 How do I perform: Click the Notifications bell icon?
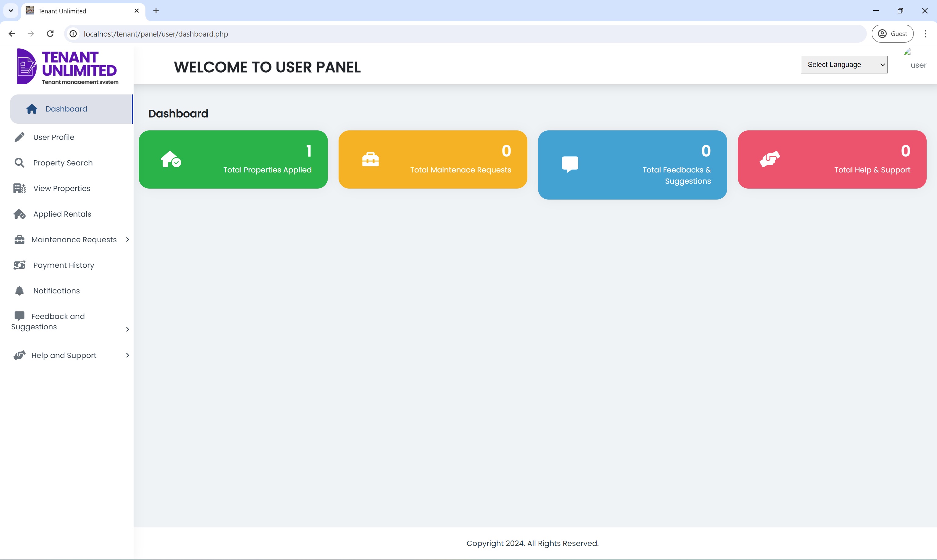pos(19,291)
